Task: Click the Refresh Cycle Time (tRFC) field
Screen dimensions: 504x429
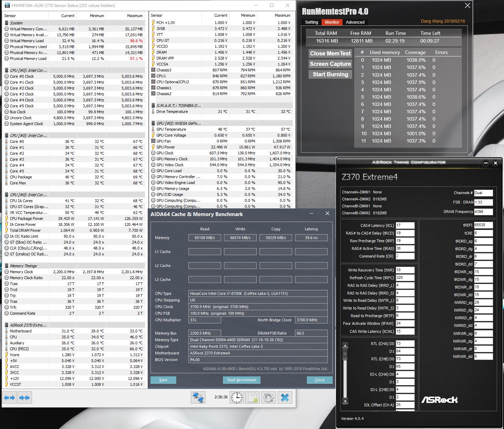Action: [405, 278]
